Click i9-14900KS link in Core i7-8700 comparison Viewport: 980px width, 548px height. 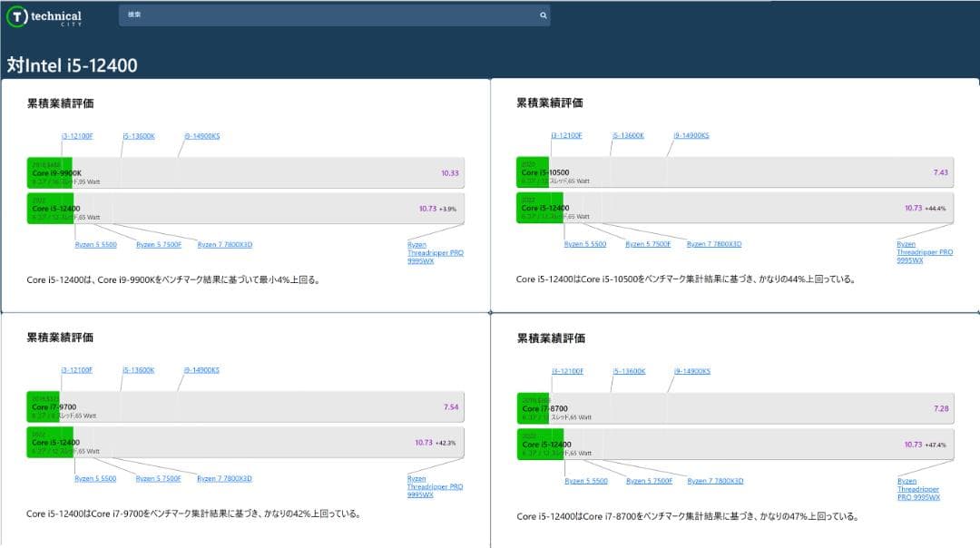coord(692,371)
